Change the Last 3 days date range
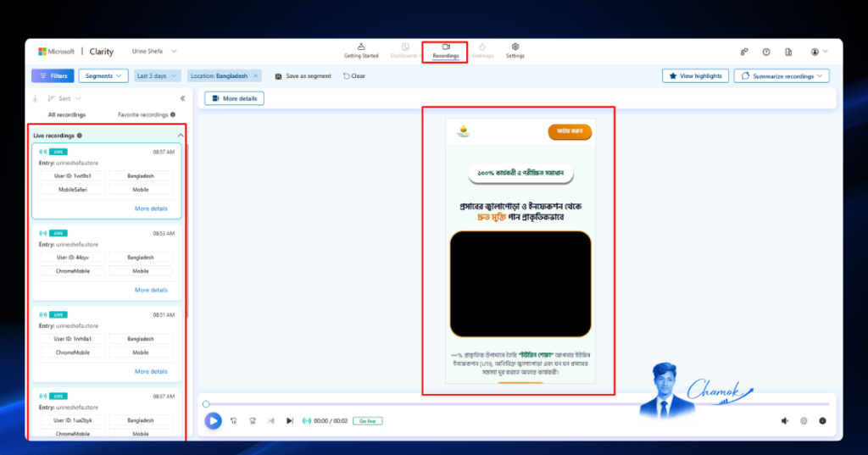The width and height of the screenshot is (868, 455). coord(157,76)
